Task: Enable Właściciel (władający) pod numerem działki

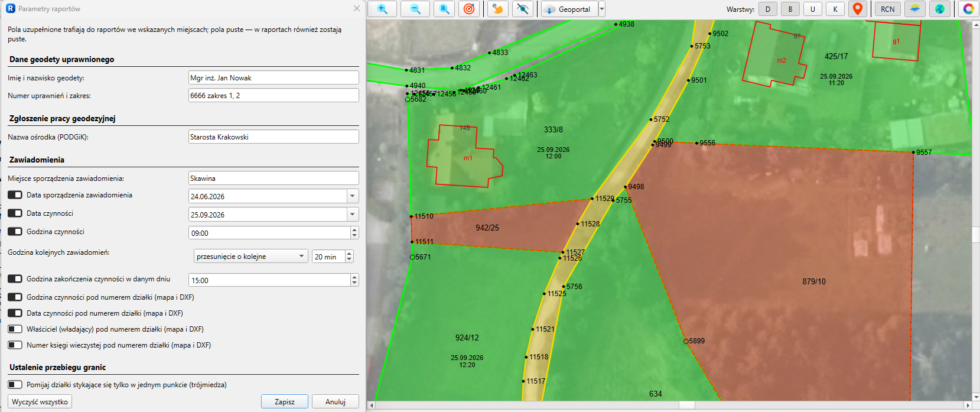Action: [x=15, y=329]
